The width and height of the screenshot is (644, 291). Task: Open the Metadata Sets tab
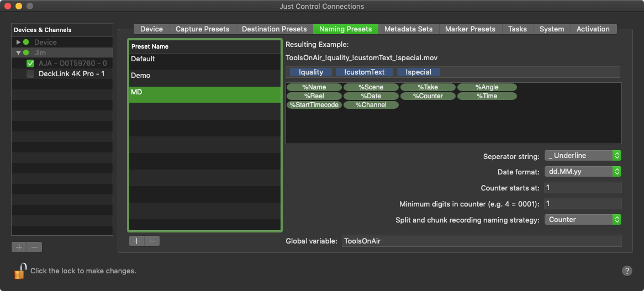click(x=408, y=29)
